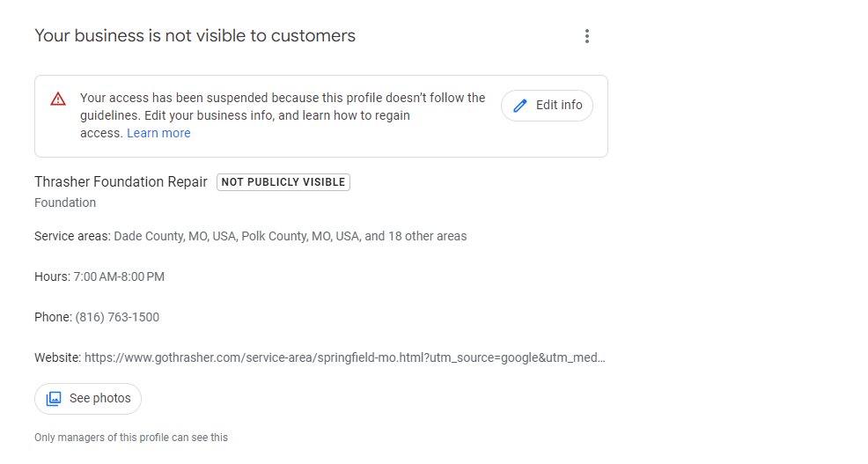
Task: Click the Edit info button
Action: [x=547, y=105]
